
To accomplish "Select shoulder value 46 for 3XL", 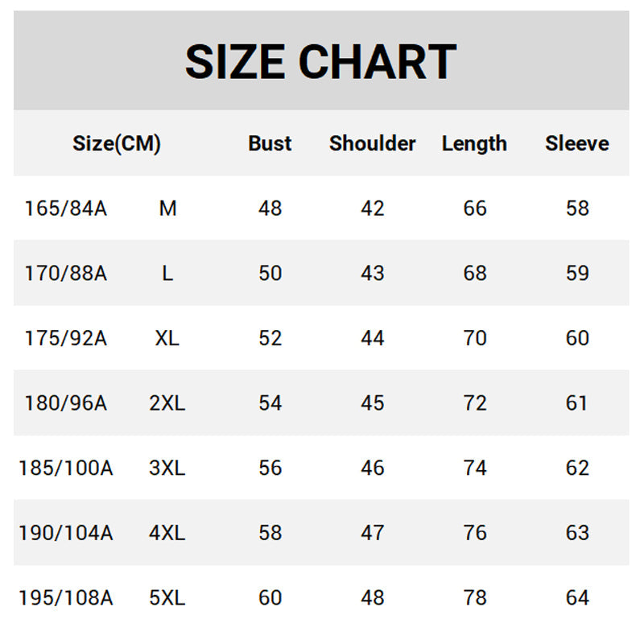I will point(373,468).
